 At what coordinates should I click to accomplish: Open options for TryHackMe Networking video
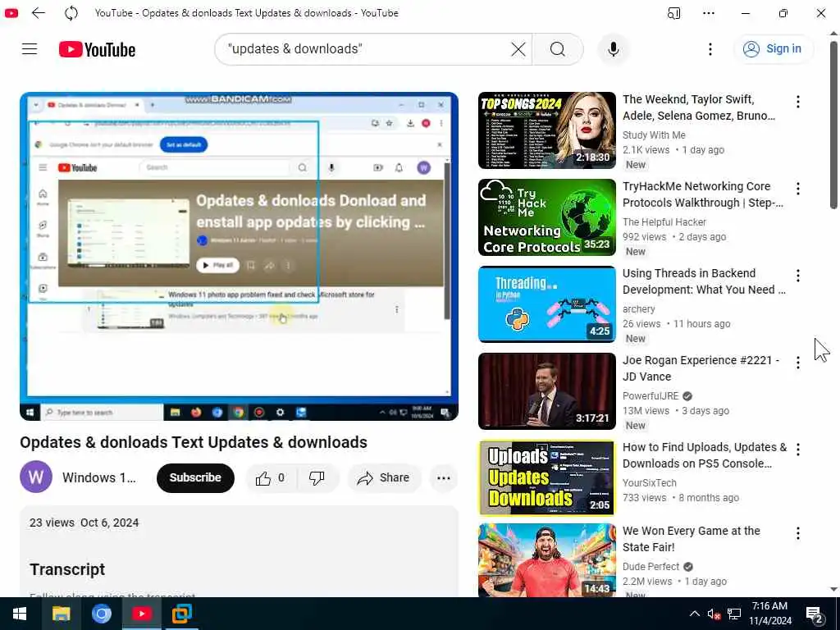(797, 189)
